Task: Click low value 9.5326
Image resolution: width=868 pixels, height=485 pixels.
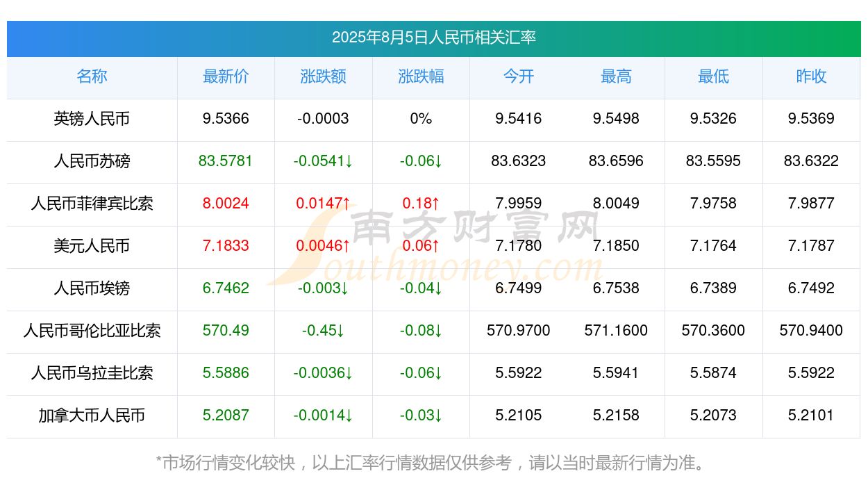Action: coord(714,119)
